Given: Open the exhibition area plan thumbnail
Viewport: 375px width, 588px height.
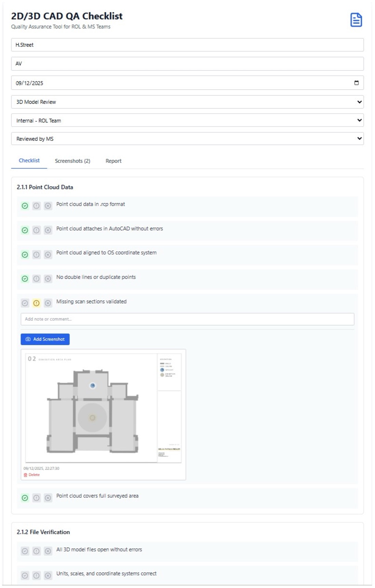Looking at the screenshot, I should [103, 408].
